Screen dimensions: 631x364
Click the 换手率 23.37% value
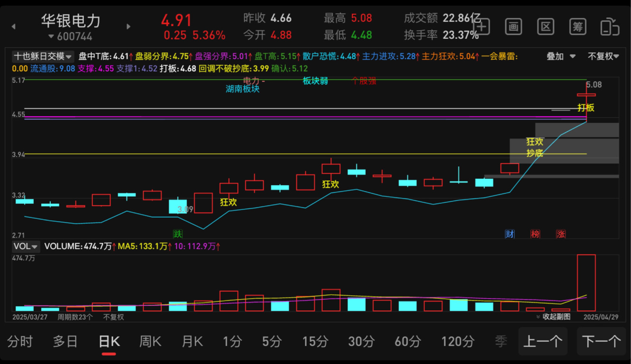pyautogui.click(x=460, y=35)
